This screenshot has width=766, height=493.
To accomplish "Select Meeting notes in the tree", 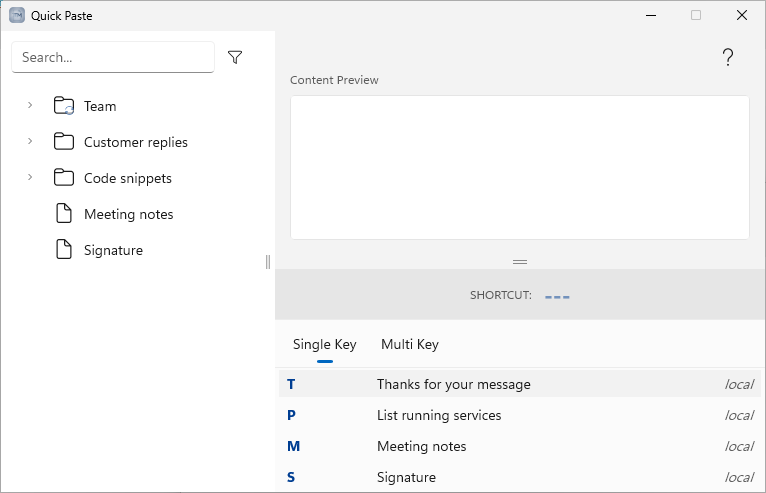I will point(128,214).
